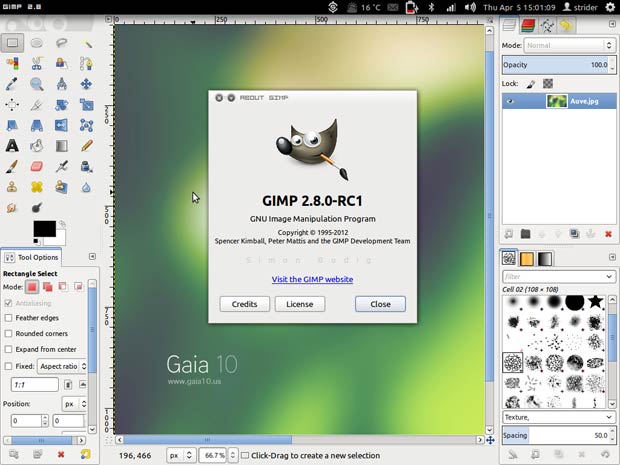Toggle the Antialiasing checkbox
Image resolution: width=620 pixels, height=465 pixels.
tap(8, 303)
